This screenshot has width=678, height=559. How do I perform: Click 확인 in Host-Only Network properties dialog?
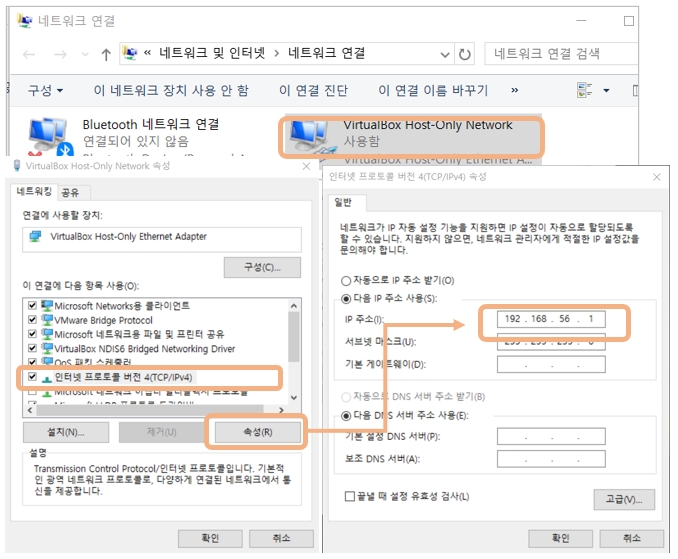[210, 538]
